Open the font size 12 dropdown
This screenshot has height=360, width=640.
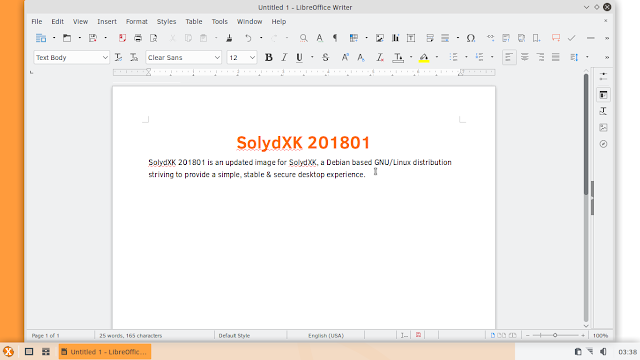click(x=252, y=58)
